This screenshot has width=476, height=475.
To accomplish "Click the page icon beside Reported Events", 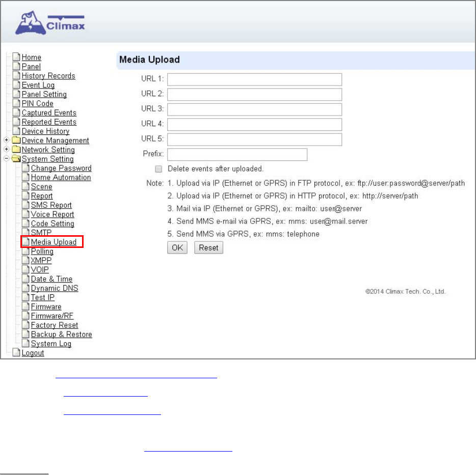I will pos(16,122).
